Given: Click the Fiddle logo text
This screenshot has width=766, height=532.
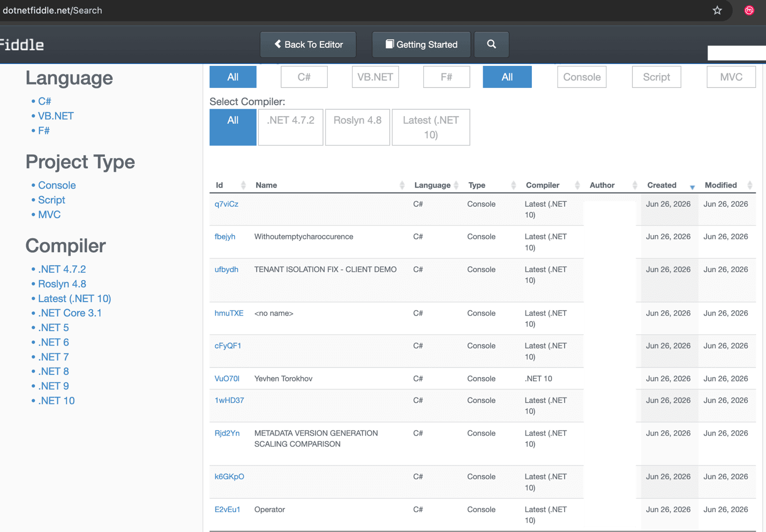Looking at the screenshot, I should coord(22,44).
